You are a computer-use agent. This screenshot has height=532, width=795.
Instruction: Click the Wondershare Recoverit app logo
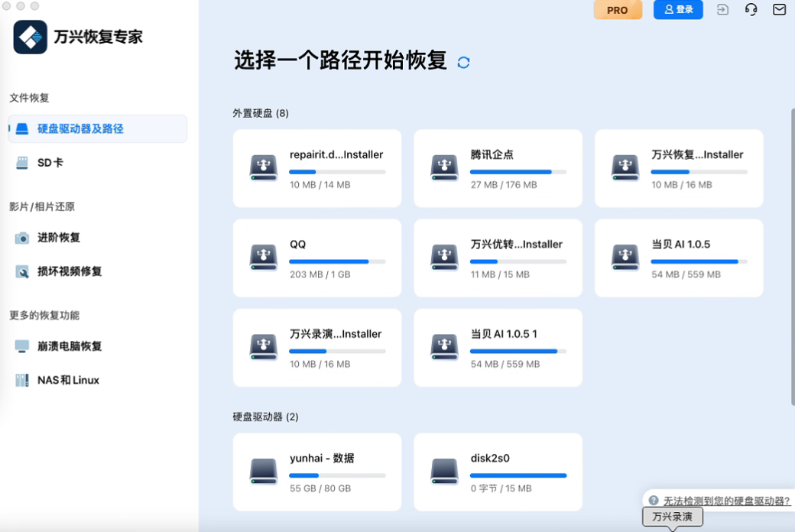[30, 37]
